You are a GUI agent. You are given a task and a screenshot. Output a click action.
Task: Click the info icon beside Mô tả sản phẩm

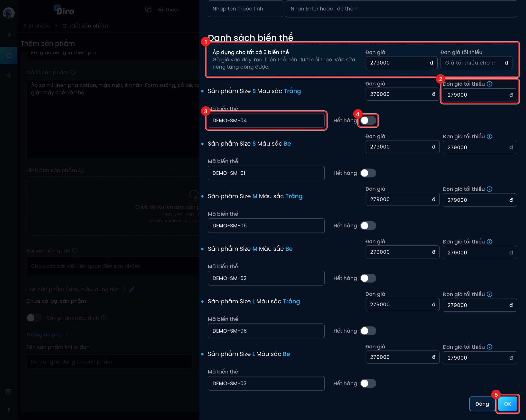73,73
